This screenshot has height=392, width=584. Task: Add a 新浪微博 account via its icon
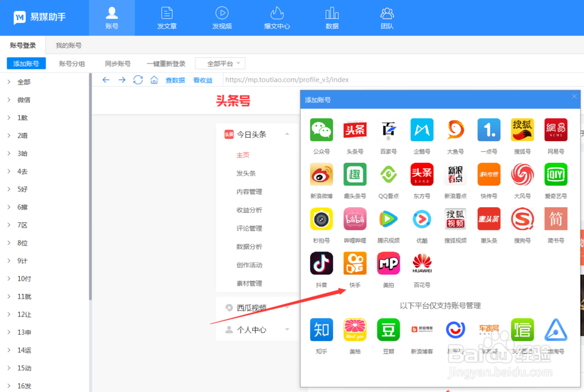(321, 174)
